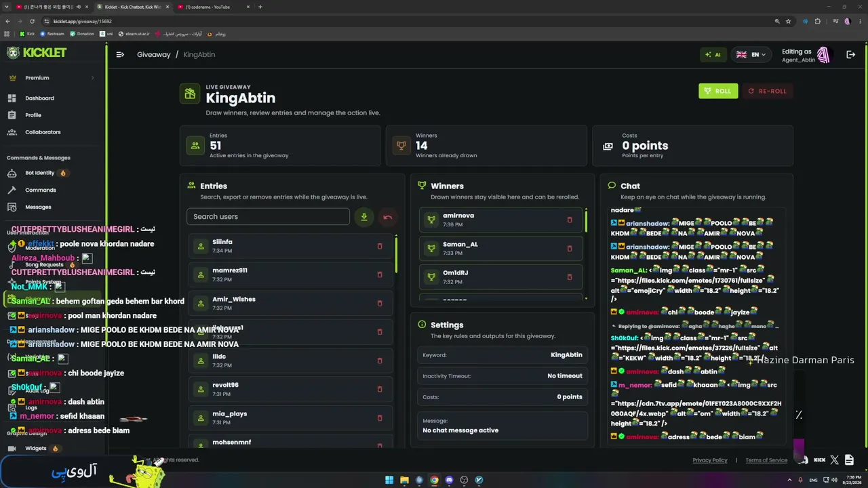The height and width of the screenshot is (488, 868).
Task: Remove winner Om1dRJ with trash icon
Action: pyautogui.click(x=570, y=277)
